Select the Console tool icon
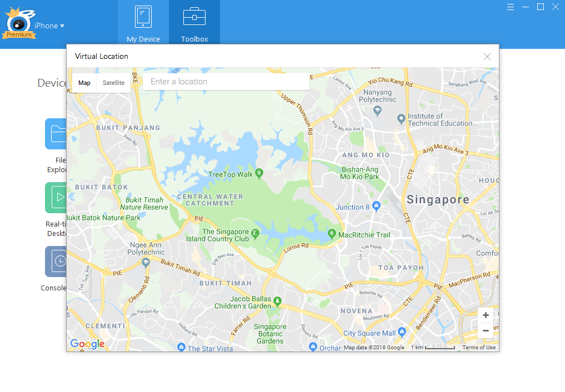The image size is (565, 392). coord(58,261)
